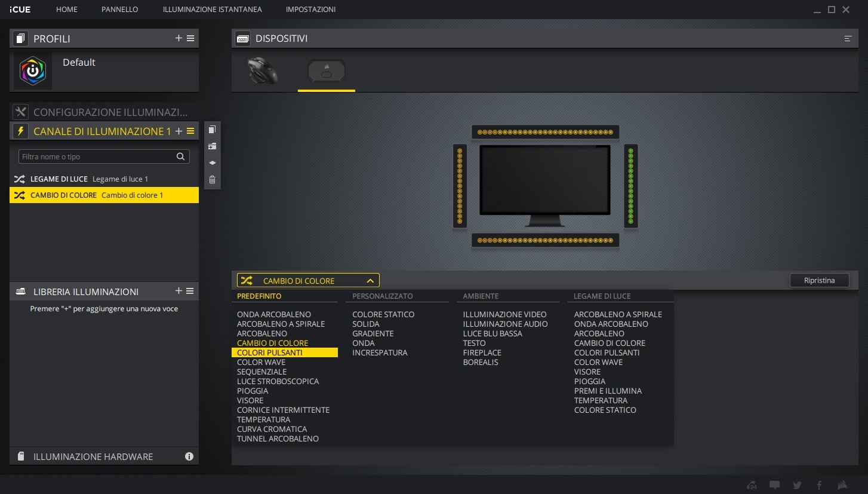Click the wrench icon for Configurazione Illuminazione
Image resolution: width=868 pixels, height=494 pixels.
pyautogui.click(x=20, y=112)
